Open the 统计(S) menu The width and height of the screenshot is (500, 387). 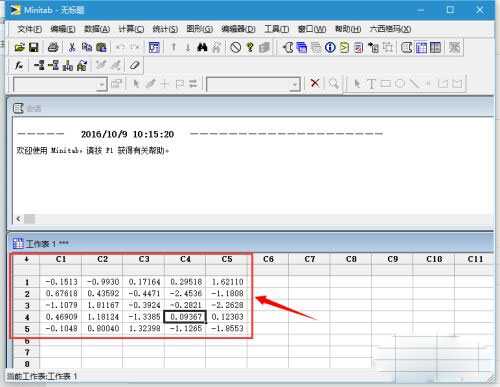(x=165, y=29)
